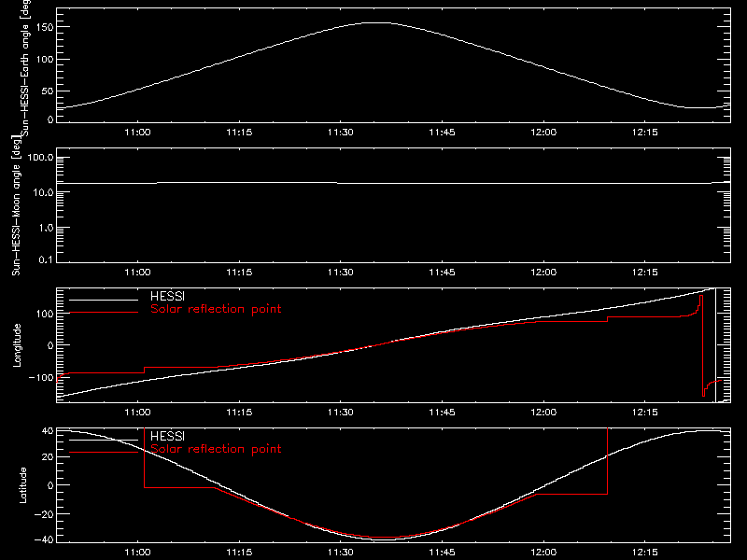Click the -40 tick label on Latitude plot
Image resolution: width=747 pixels, height=560 pixels.
[44, 539]
